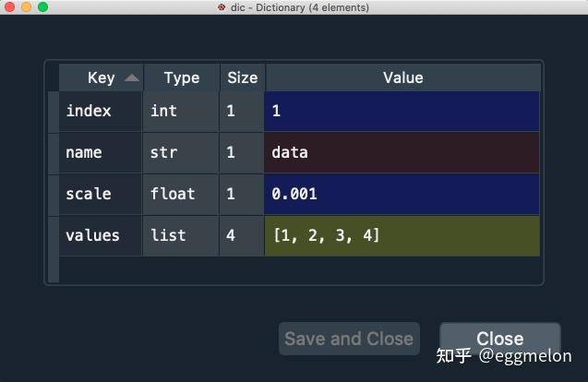Screen dimensions: 588x382
Task: Edit the scale value 0.001 cell
Action: coord(402,194)
